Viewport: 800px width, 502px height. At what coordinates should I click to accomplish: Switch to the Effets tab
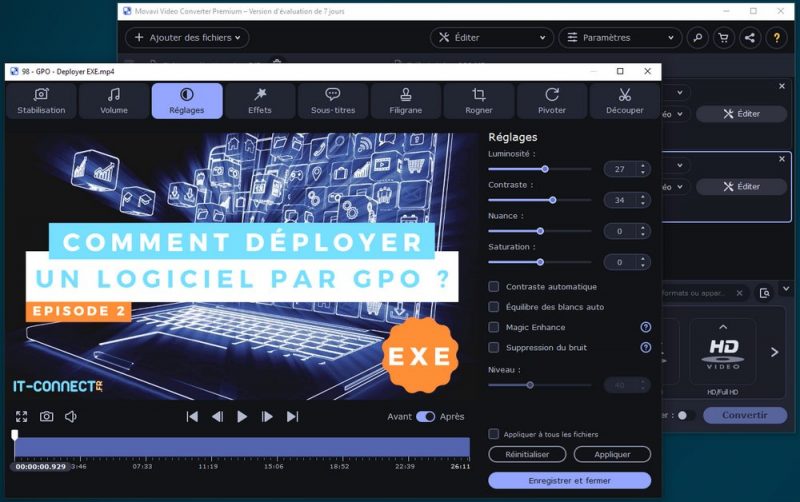click(260, 101)
